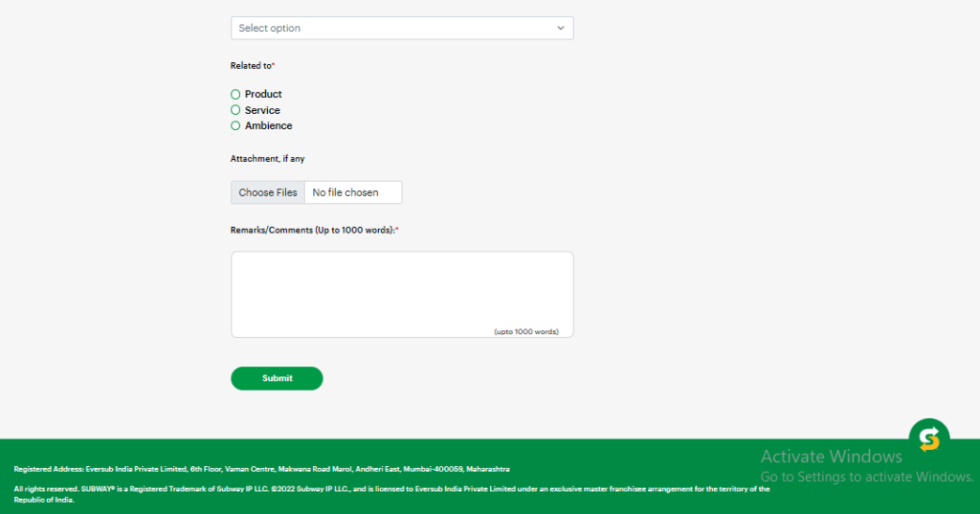Viewport: 980px width, 514px height.
Task: Click the floating Subway logo icon
Action: pyautogui.click(x=928, y=438)
